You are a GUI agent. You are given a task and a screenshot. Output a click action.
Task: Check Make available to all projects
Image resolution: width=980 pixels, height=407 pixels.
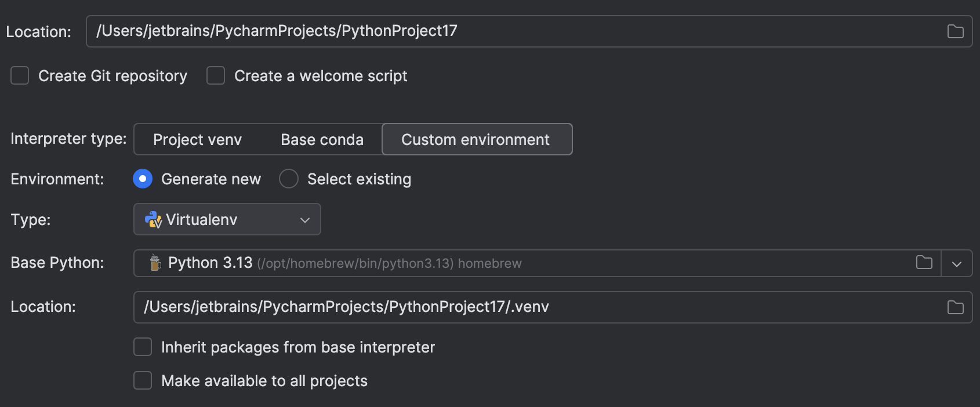click(142, 380)
